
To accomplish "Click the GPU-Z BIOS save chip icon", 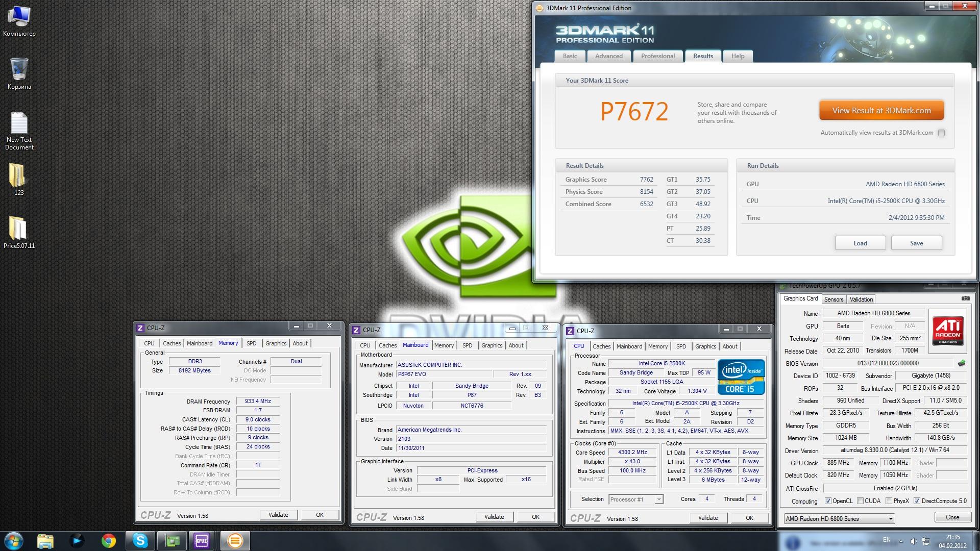I will point(962,363).
